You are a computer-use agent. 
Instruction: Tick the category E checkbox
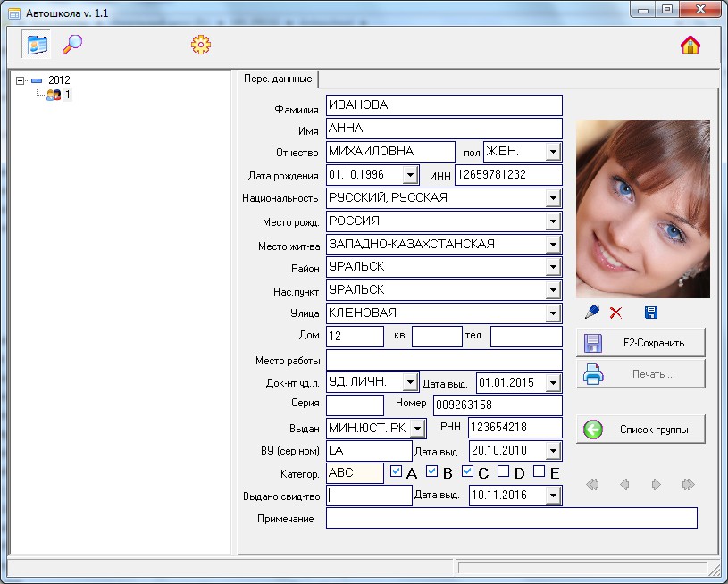click(540, 471)
